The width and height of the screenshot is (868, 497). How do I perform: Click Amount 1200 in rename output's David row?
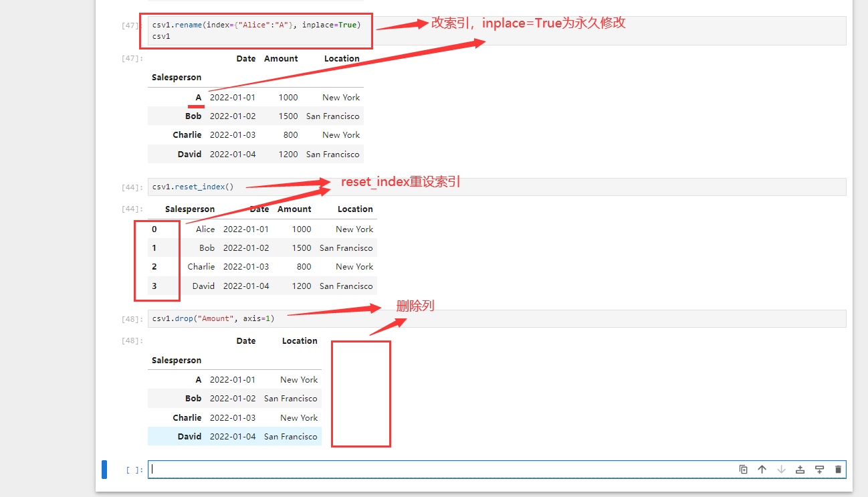tap(288, 154)
